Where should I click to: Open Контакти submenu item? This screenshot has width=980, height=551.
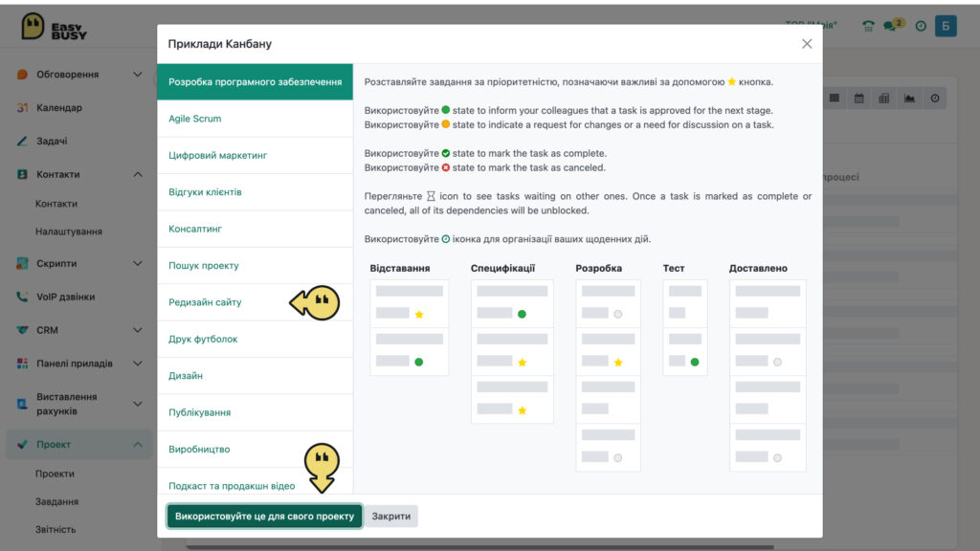[x=56, y=204]
